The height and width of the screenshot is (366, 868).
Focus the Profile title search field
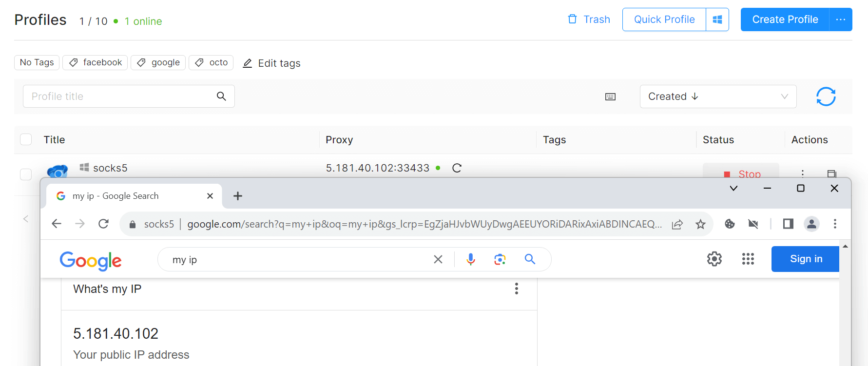point(129,96)
